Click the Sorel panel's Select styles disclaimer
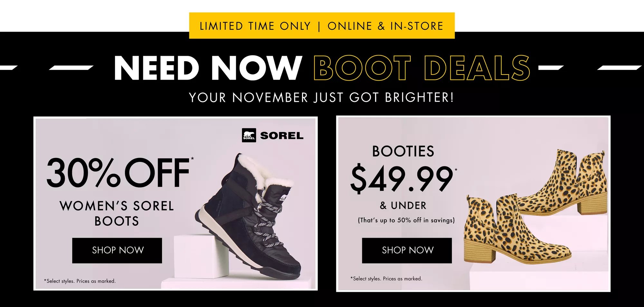The height and width of the screenshot is (307, 644). (x=80, y=281)
